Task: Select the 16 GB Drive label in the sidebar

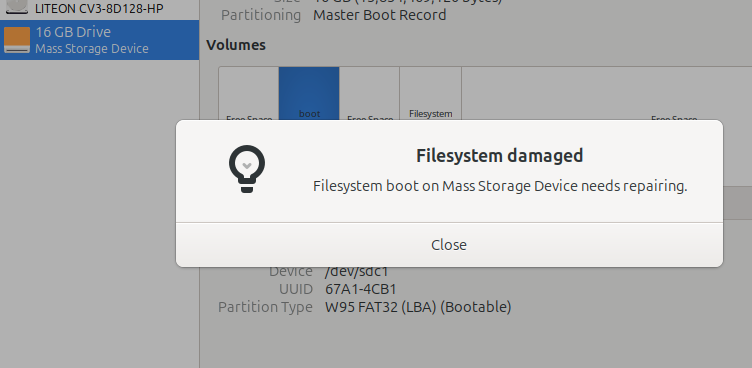Action: pyautogui.click(x=73, y=32)
